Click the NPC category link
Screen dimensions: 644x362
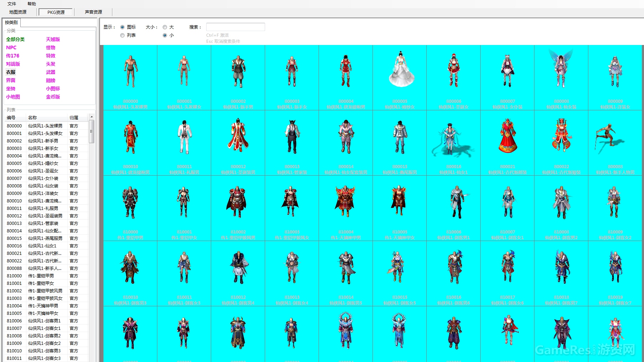pyautogui.click(x=11, y=47)
